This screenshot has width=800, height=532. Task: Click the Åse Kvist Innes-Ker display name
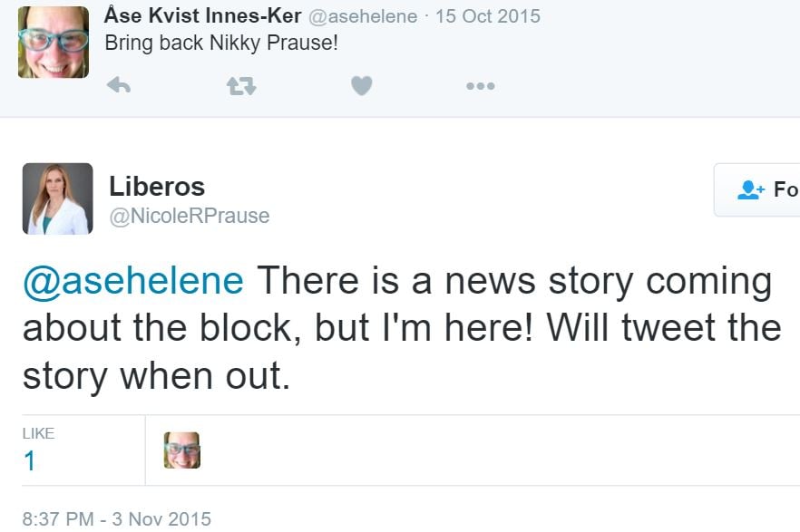(203, 16)
